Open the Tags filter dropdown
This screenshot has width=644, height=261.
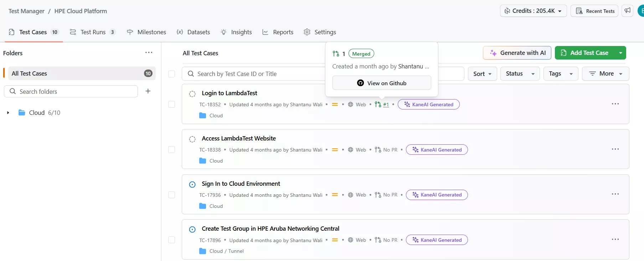point(561,74)
